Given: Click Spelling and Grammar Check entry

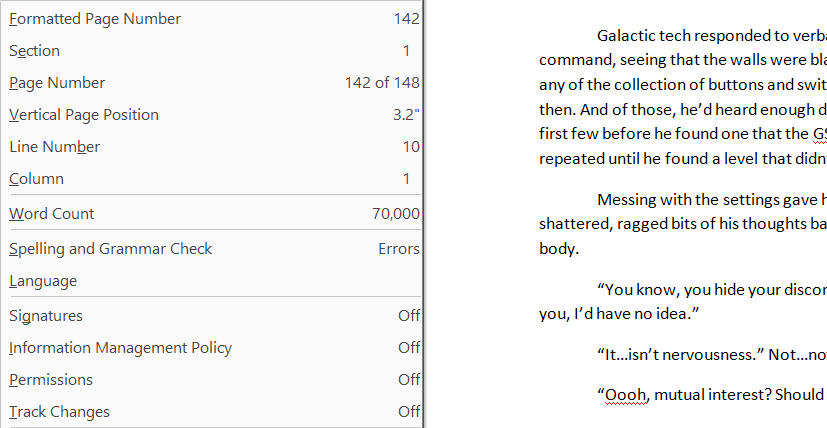Looking at the screenshot, I should click(111, 248).
